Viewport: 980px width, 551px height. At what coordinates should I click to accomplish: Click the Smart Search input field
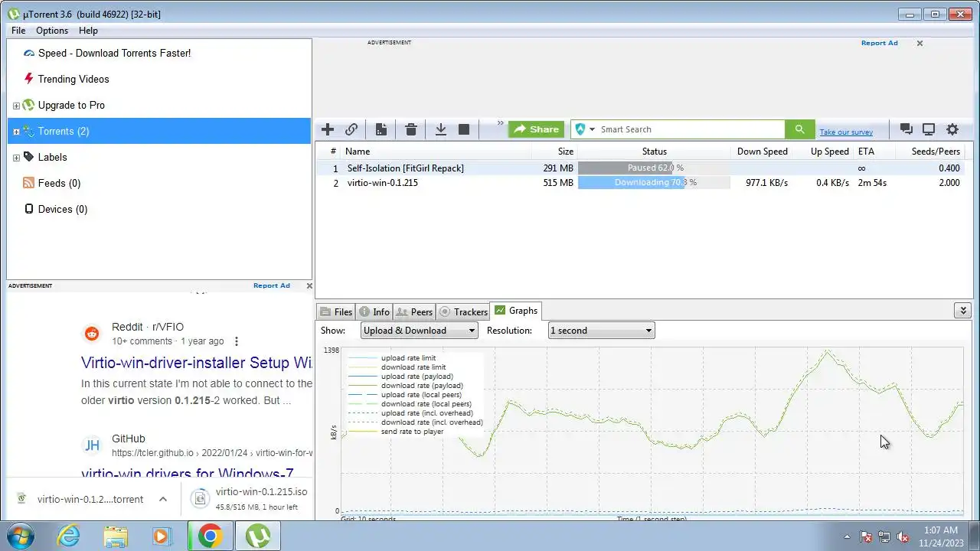691,129
